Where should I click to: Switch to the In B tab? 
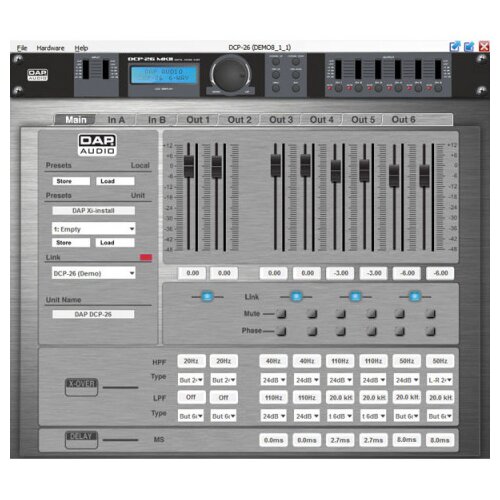click(x=157, y=120)
